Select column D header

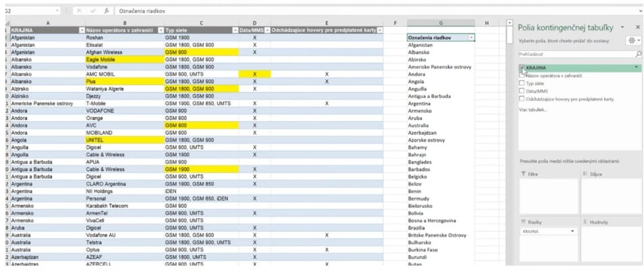coord(254,23)
